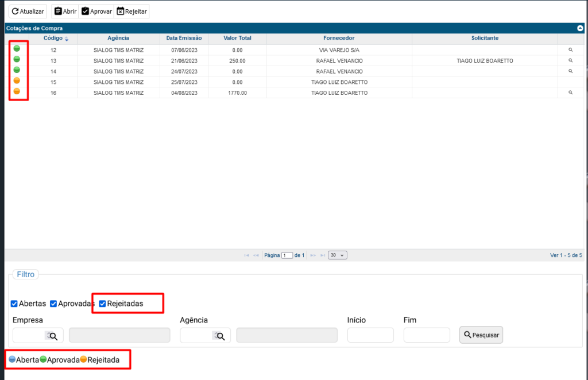Screen dimensions: 588x380
Task: Jump to the first page arrow
Action: click(x=246, y=255)
